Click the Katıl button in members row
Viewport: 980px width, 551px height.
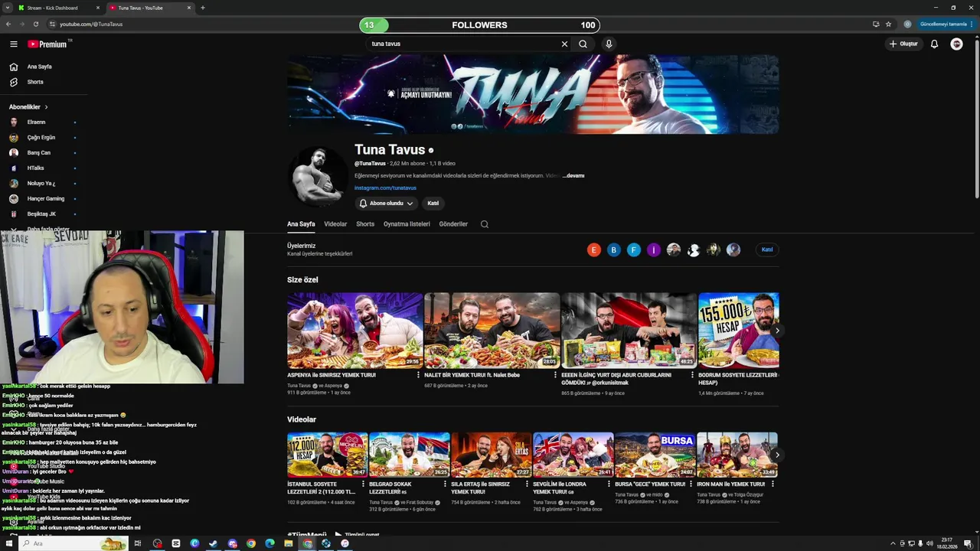pyautogui.click(x=767, y=249)
